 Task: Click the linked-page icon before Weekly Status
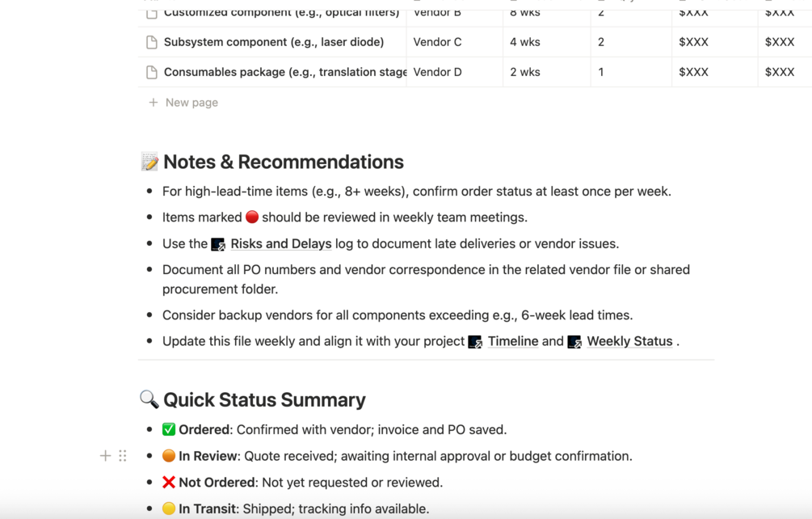[574, 342]
